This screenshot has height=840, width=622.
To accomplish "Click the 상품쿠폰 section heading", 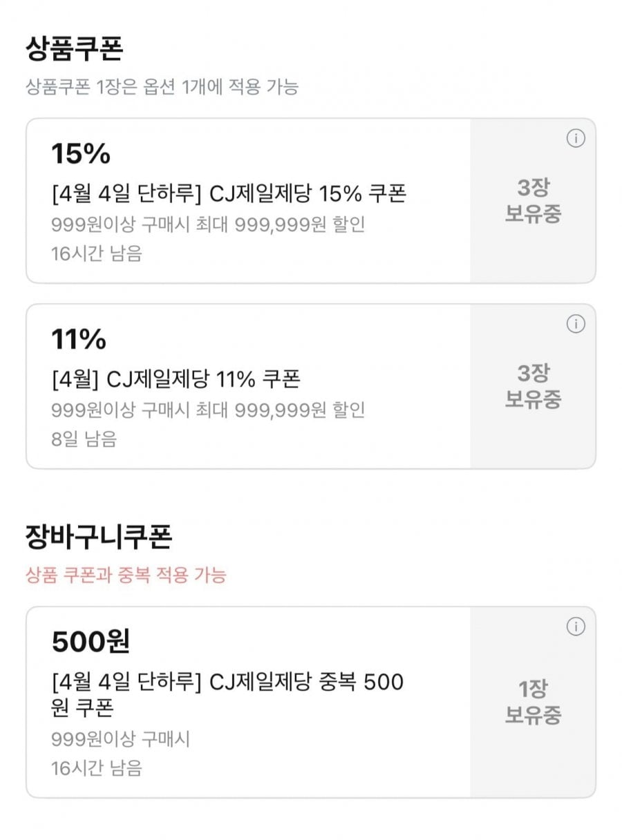I will click(74, 50).
